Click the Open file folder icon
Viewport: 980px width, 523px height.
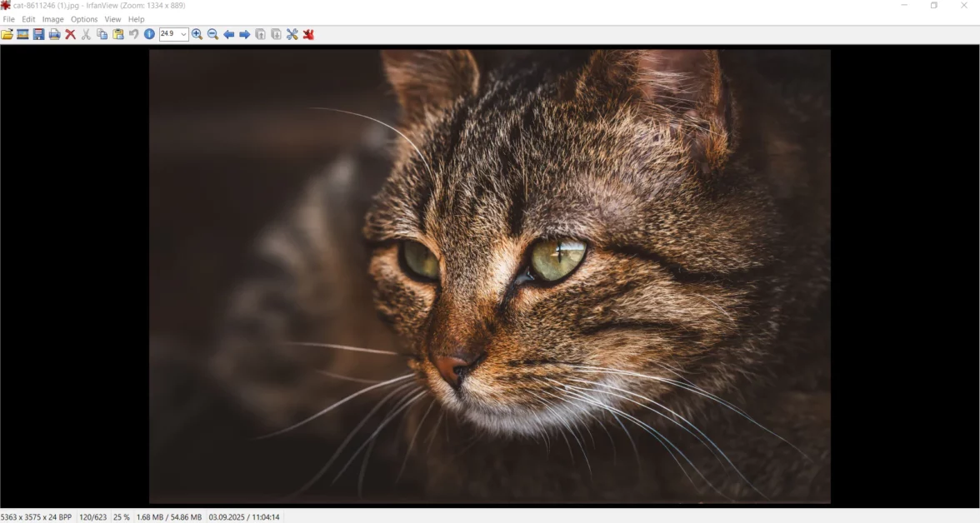tap(7, 34)
